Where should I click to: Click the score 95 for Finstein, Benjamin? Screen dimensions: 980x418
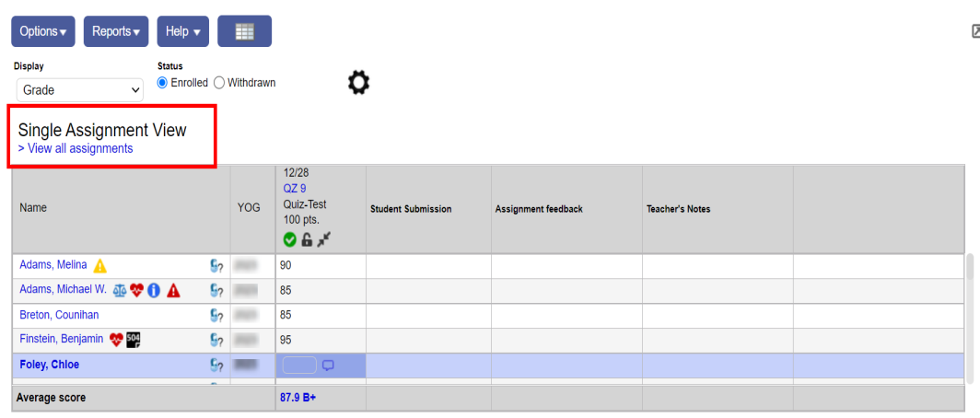click(x=286, y=340)
